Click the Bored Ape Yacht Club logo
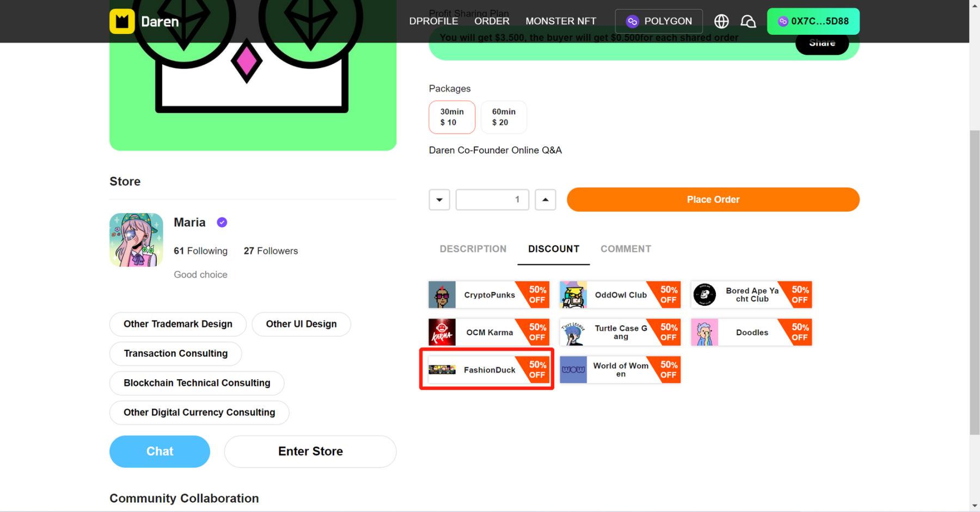Image resolution: width=980 pixels, height=512 pixels. 705,295
